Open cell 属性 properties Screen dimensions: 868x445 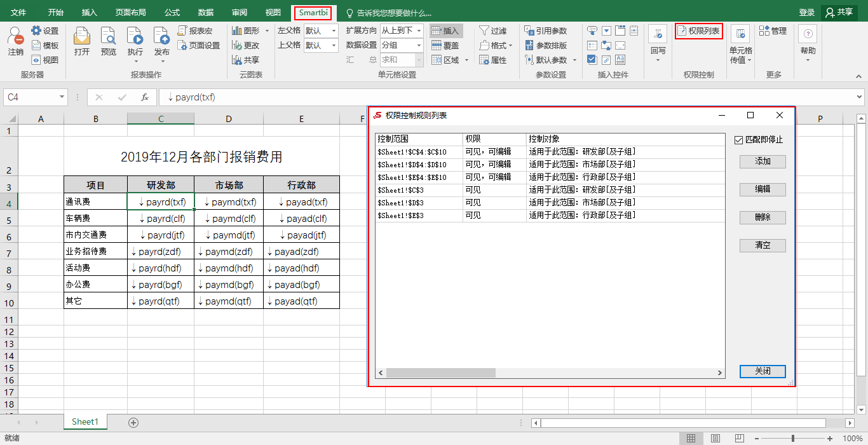click(492, 60)
